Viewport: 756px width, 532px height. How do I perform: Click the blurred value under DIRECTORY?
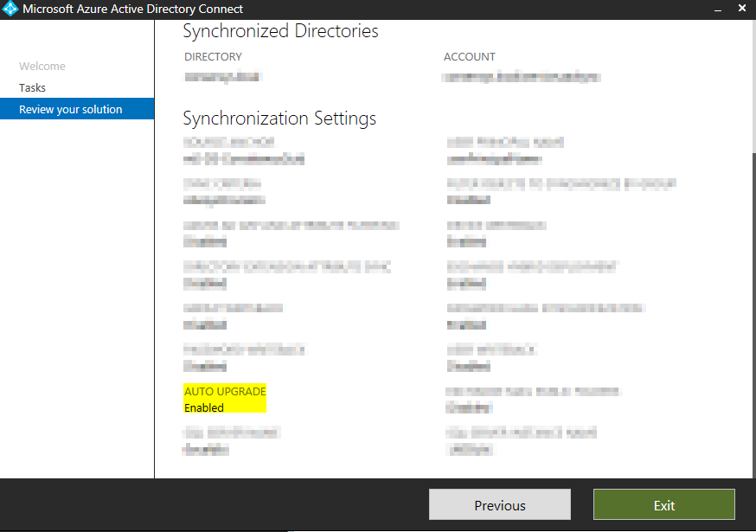pos(222,76)
